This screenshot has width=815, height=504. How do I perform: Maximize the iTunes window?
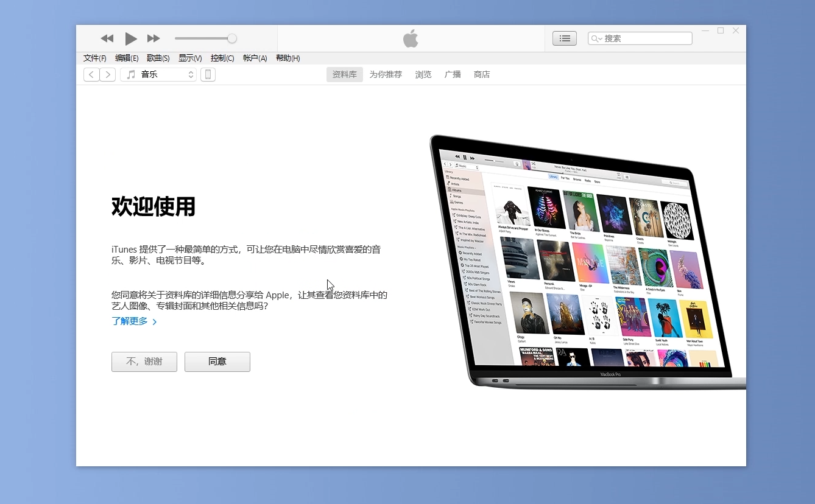[x=721, y=30]
